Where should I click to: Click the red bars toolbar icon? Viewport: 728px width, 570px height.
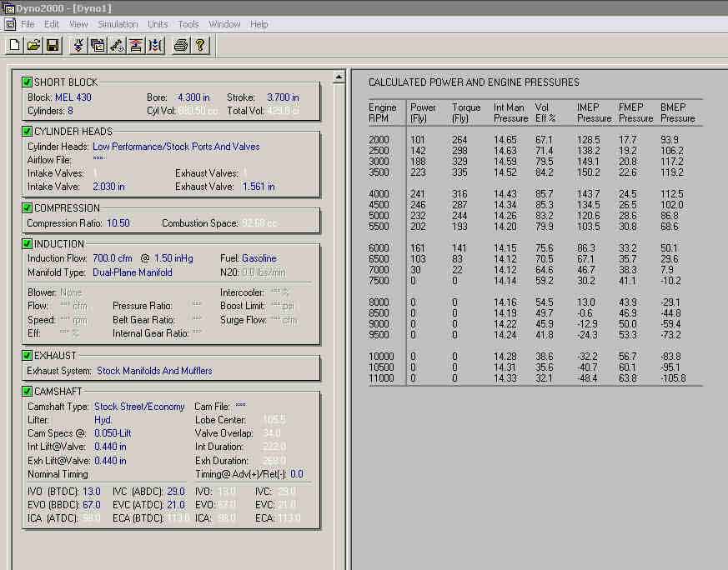136,45
